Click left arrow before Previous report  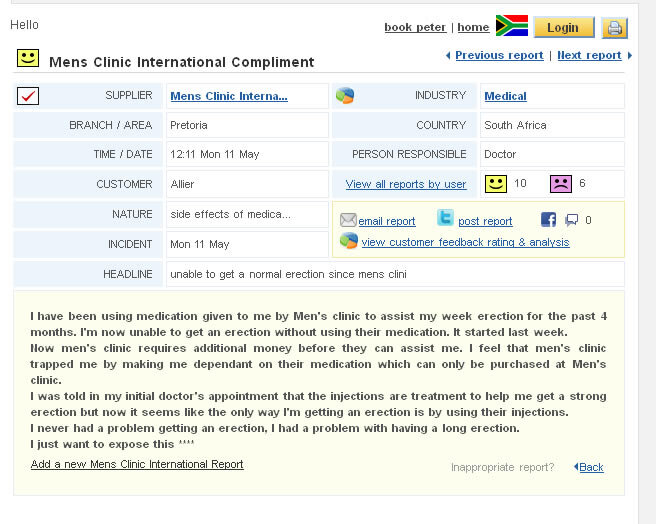coord(448,55)
